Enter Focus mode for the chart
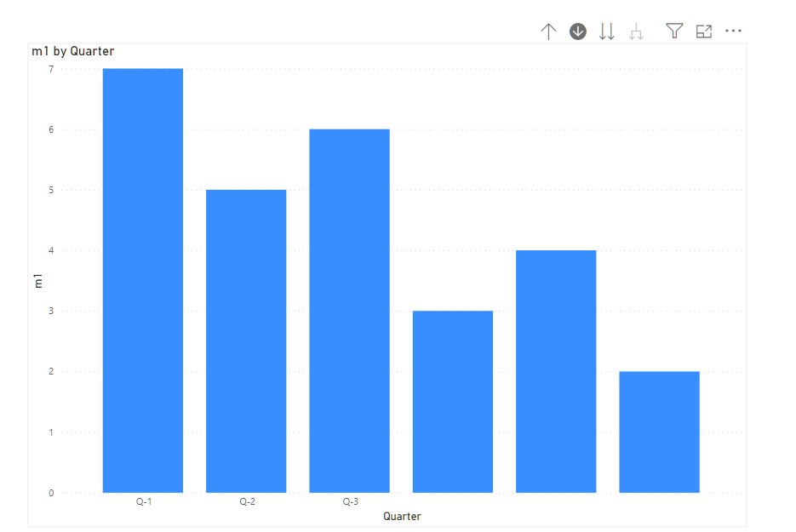The image size is (796, 532). point(704,31)
